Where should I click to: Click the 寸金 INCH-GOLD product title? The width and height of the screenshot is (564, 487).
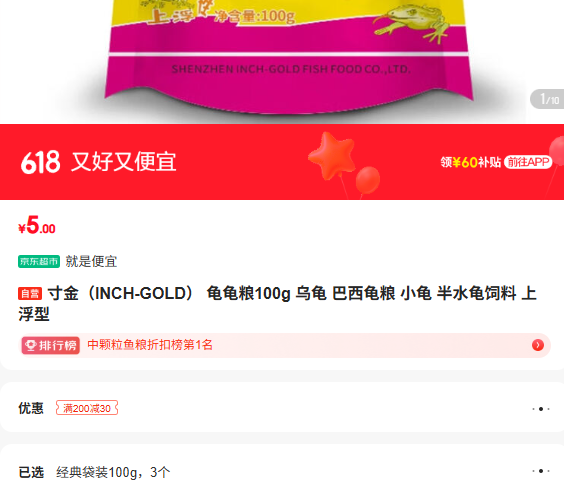277,304
